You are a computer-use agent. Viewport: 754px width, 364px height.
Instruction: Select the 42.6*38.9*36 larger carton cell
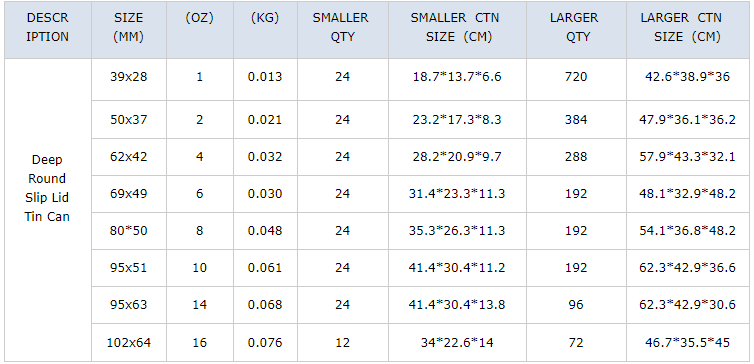[x=690, y=77]
